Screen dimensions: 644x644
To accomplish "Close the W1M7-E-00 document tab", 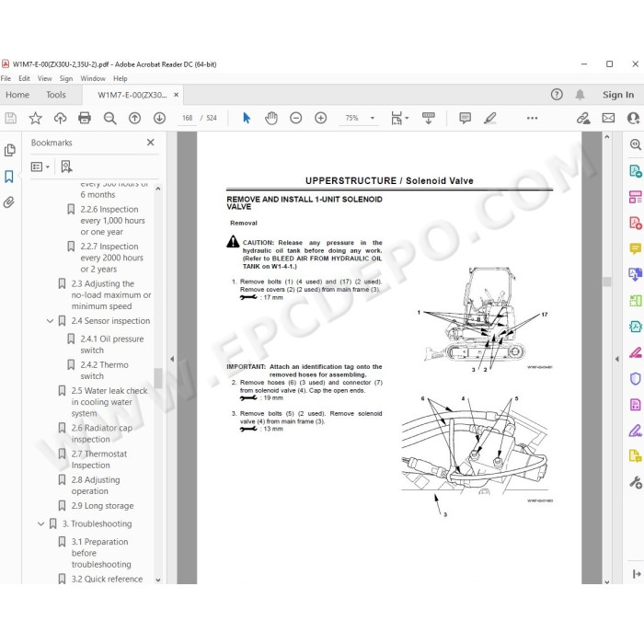I will [177, 95].
